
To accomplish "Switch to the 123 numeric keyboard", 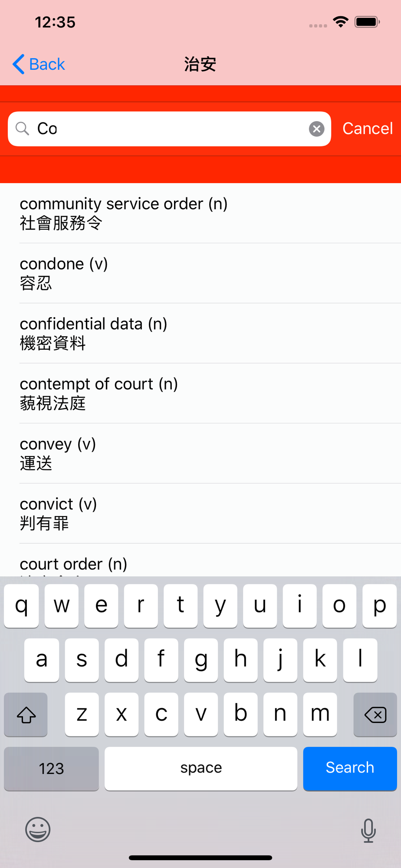I will coord(51,769).
